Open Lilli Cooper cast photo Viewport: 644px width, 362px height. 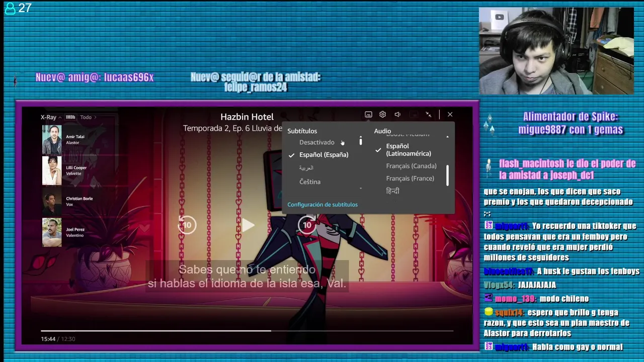(x=52, y=171)
